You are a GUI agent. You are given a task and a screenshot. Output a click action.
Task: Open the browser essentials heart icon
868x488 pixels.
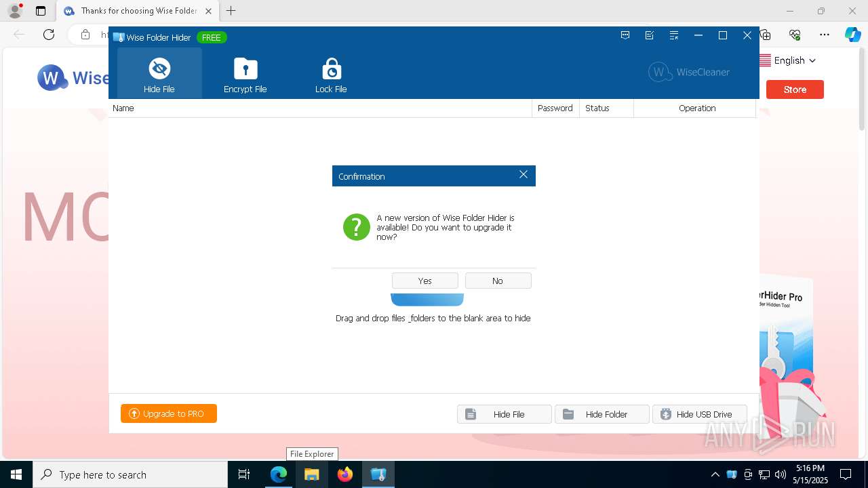(795, 35)
